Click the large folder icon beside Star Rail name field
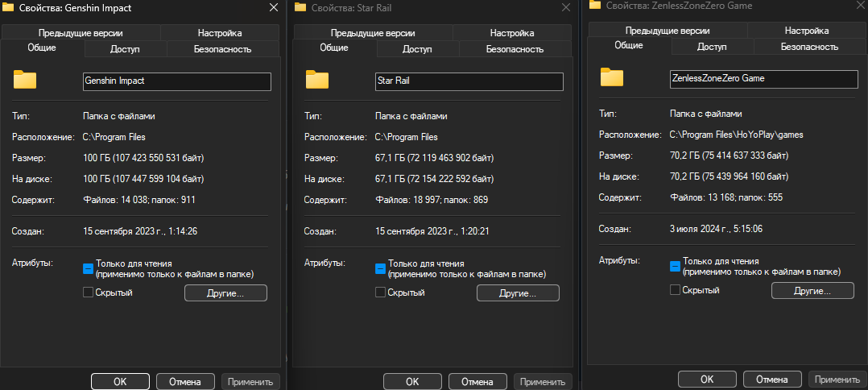 tap(317, 80)
